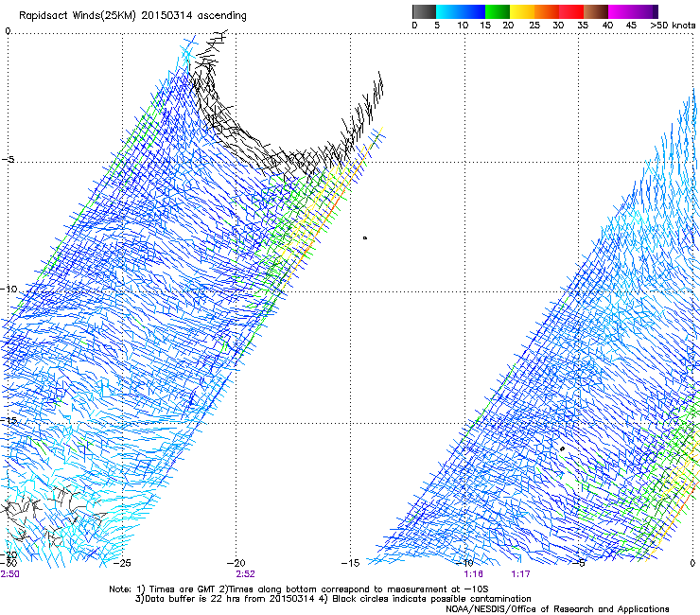Click the note line starting 'Note: 1) Times are GMT'
This screenshot has width=700, height=615.
pos(299,589)
